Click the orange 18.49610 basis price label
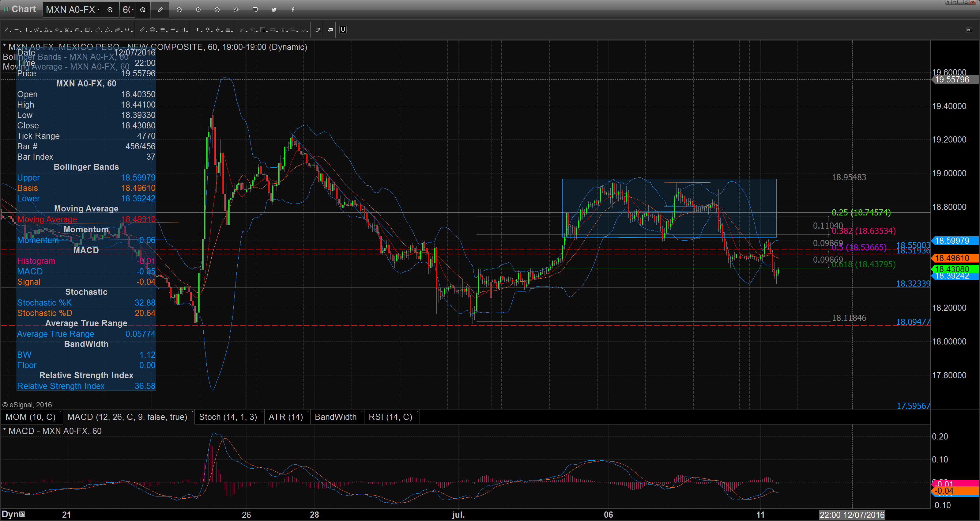980x521 pixels. [x=955, y=258]
